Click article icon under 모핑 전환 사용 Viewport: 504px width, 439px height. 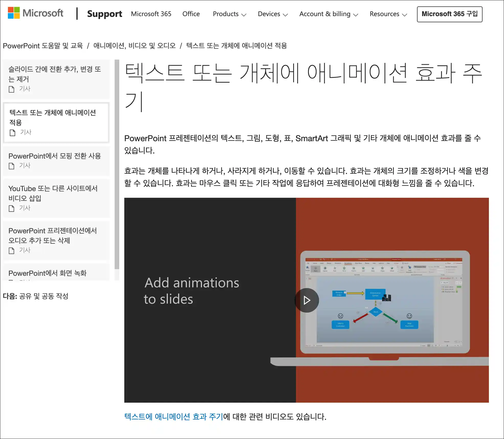coord(12,166)
